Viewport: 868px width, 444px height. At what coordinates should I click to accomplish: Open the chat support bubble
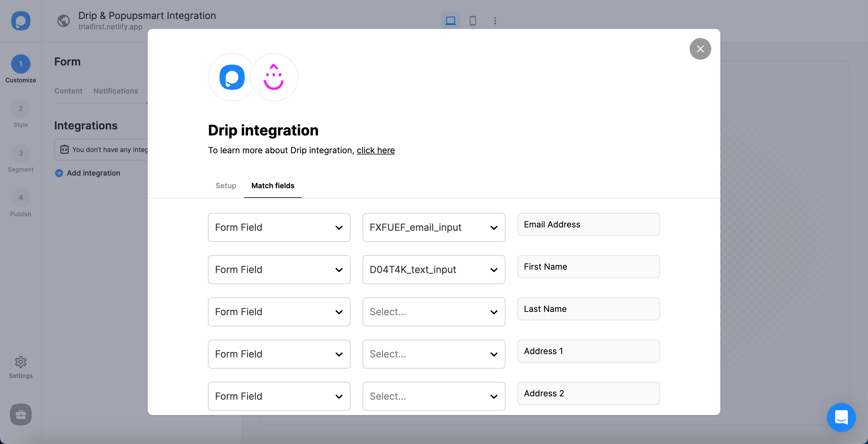[x=841, y=417]
